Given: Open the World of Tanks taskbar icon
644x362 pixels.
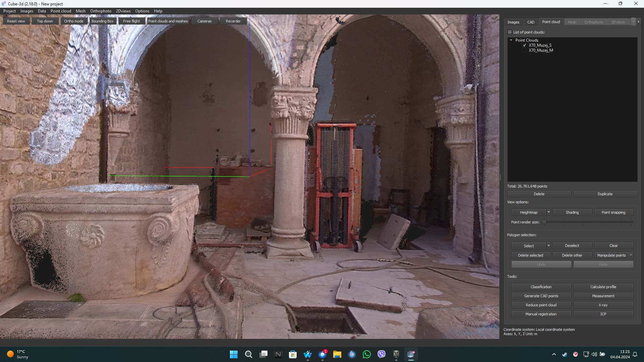Looking at the screenshot, I should point(396,354).
